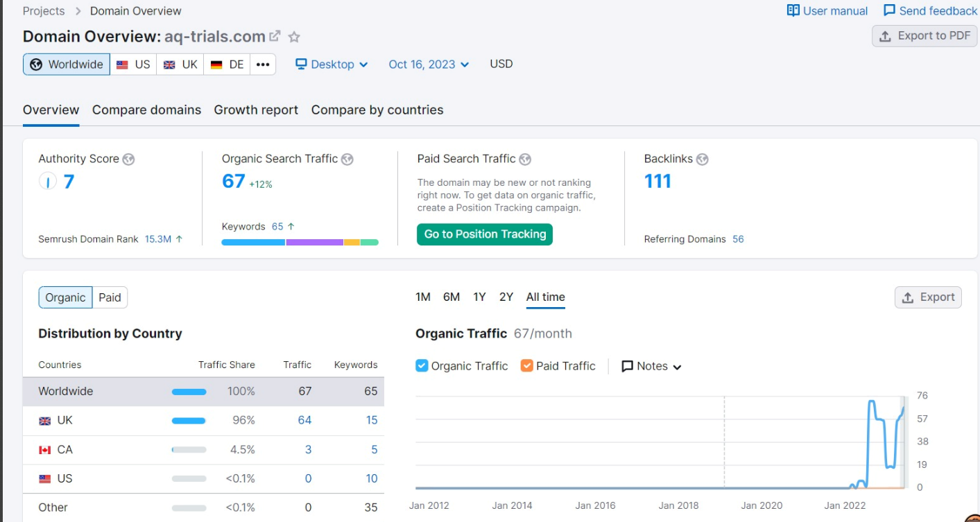Screen dimensions: 980x522
Task: Click purple segment of keywords distribution bar
Action: [x=315, y=243]
